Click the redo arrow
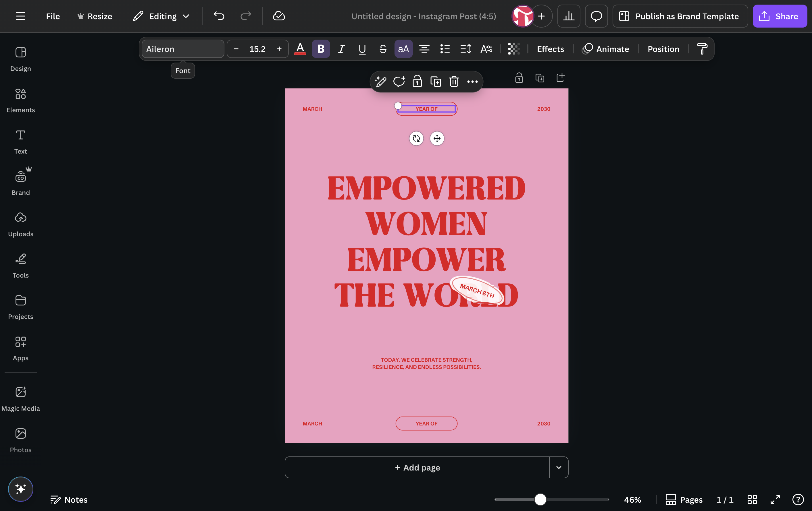 [245, 16]
